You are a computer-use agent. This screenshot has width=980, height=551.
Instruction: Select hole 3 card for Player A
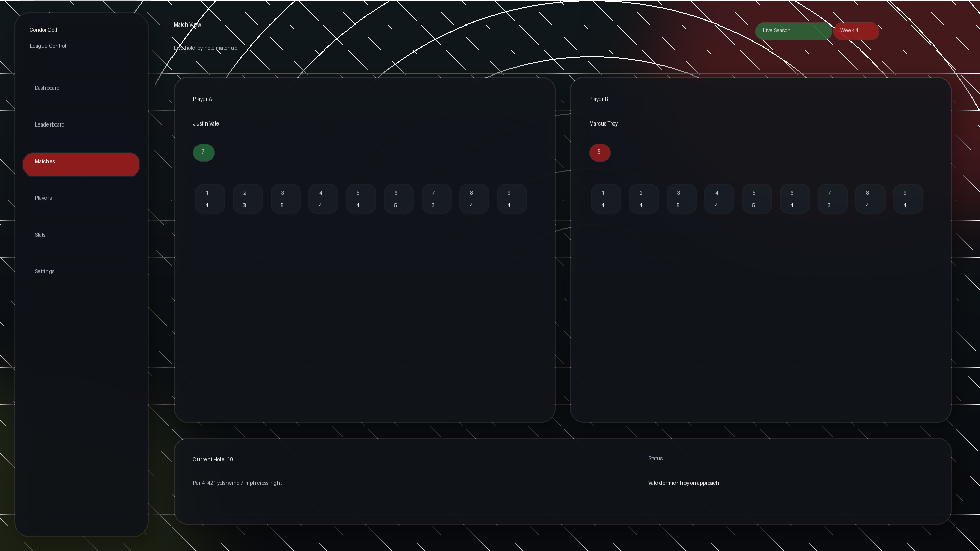coord(285,198)
